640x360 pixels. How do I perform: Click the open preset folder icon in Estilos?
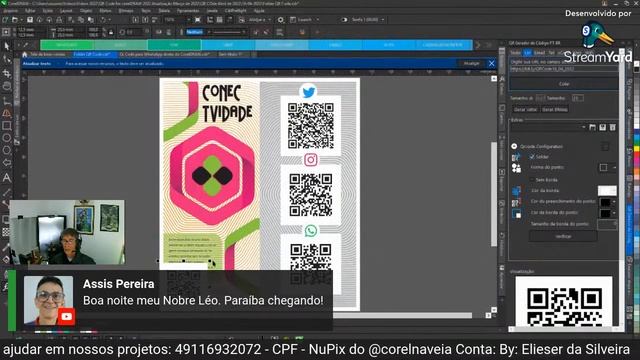593,128
